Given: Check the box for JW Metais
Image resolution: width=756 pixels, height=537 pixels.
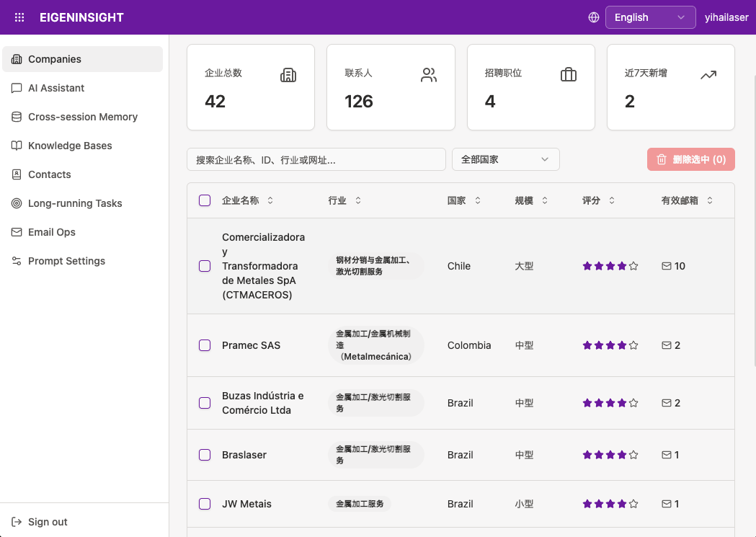Looking at the screenshot, I should pos(205,505).
